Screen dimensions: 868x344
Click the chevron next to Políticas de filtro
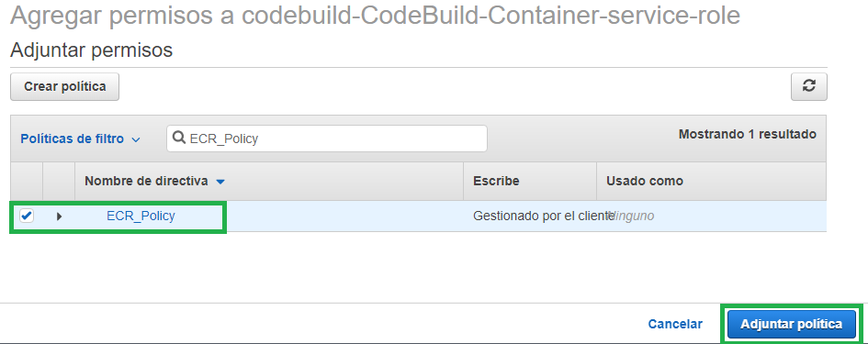(x=136, y=140)
